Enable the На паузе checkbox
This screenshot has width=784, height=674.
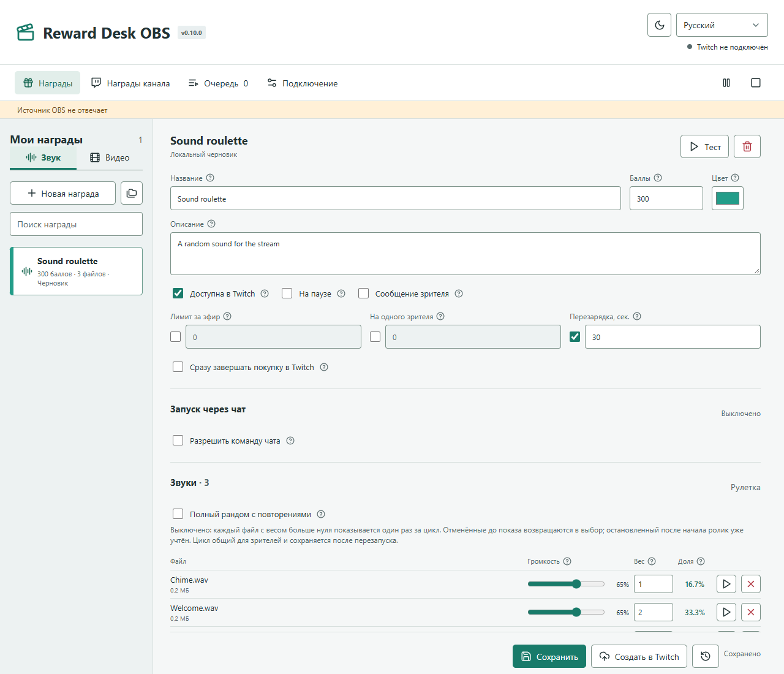click(x=287, y=293)
